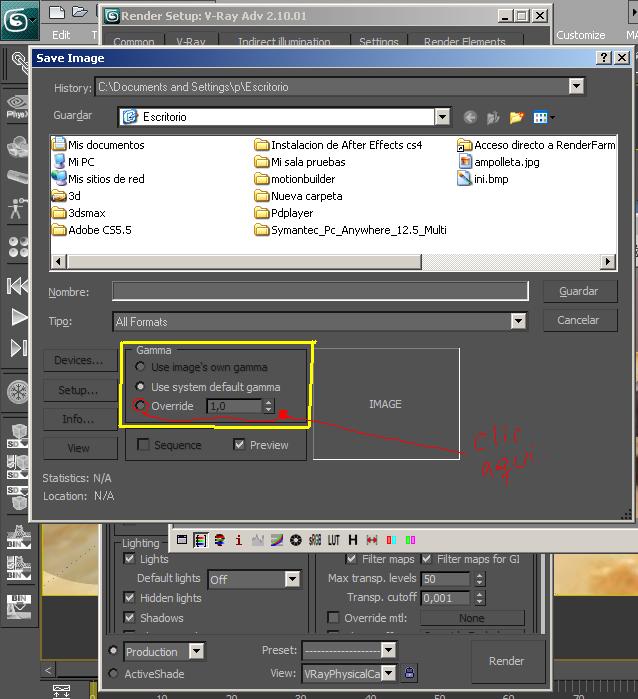Click the PhysX icon in left toolbar

click(x=17, y=107)
